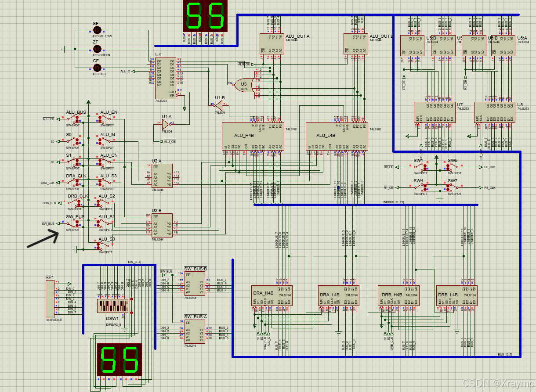The image size is (536, 392).
Task: Select the DRB_H4B shift register
Action: pyautogui.click(x=398, y=296)
